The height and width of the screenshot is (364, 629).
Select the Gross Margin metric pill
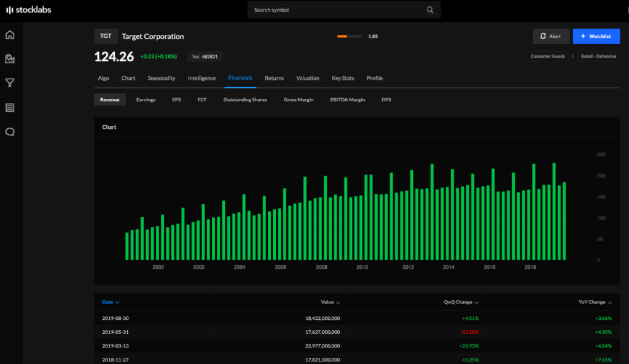click(299, 99)
